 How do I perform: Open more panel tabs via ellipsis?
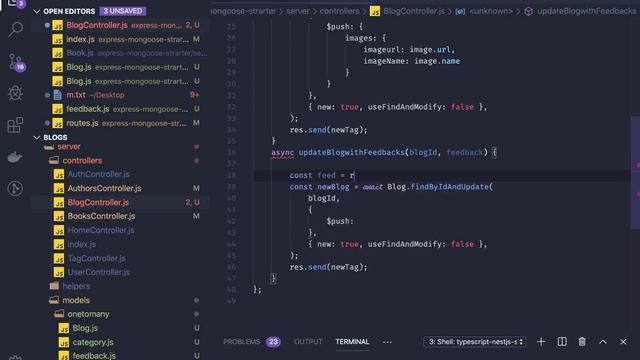click(x=387, y=342)
